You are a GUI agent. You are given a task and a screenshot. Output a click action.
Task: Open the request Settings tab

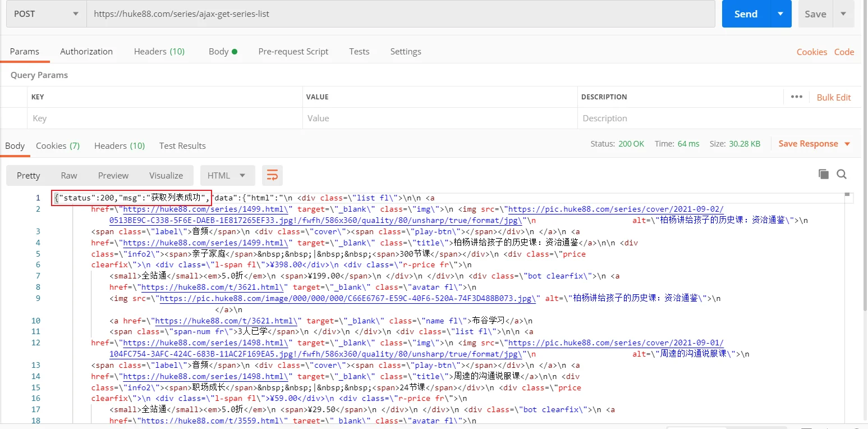click(406, 51)
